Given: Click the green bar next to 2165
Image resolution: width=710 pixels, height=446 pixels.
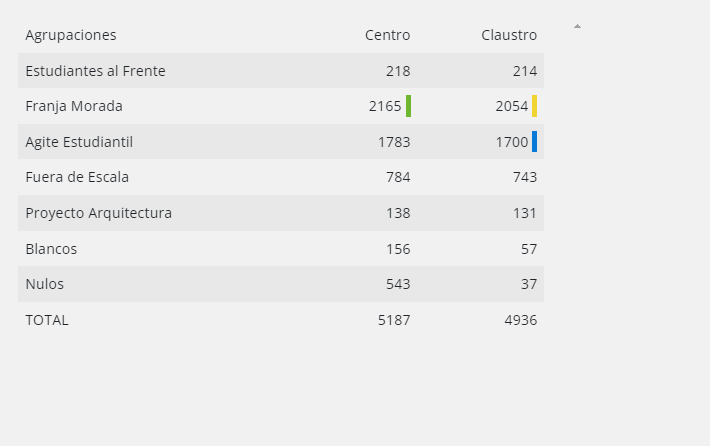Looking at the screenshot, I should point(408,106).
